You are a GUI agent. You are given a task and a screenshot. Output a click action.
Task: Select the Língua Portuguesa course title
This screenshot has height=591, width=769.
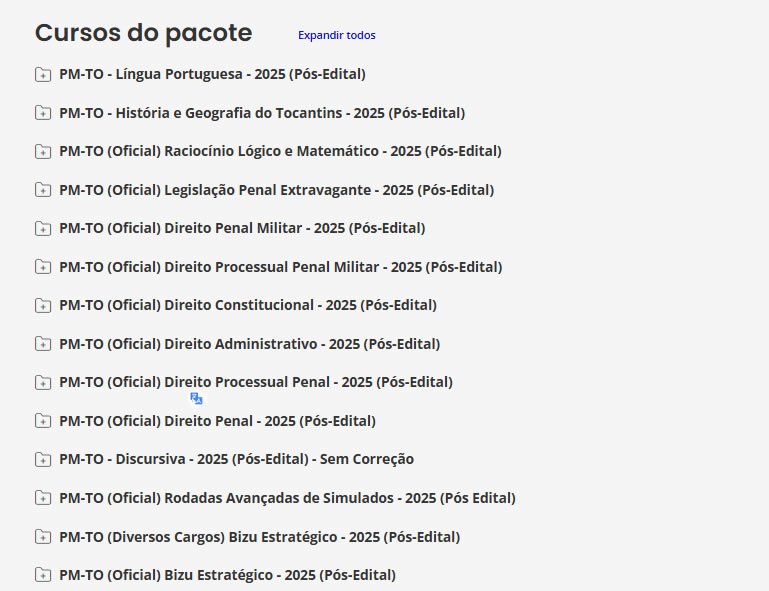point(212,74)
